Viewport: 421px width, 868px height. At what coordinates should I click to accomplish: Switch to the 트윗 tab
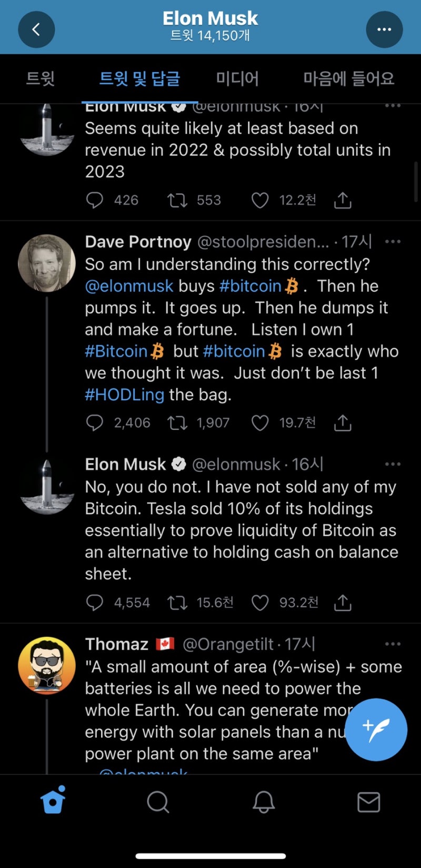click(x=41, y=79)
